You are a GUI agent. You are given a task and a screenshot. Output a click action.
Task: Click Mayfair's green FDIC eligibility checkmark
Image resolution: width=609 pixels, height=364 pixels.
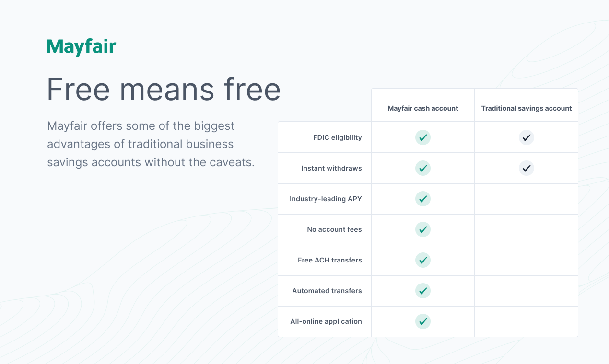click(423, 137)
